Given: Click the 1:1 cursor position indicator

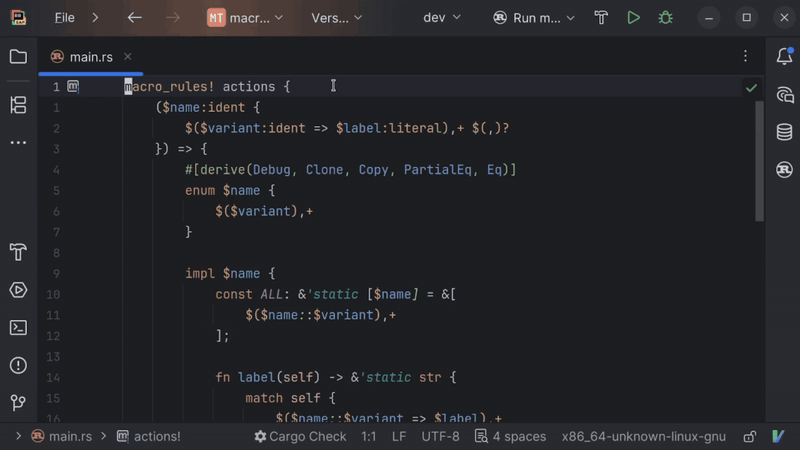Looking at the screenshot, I should coord(368,436).
